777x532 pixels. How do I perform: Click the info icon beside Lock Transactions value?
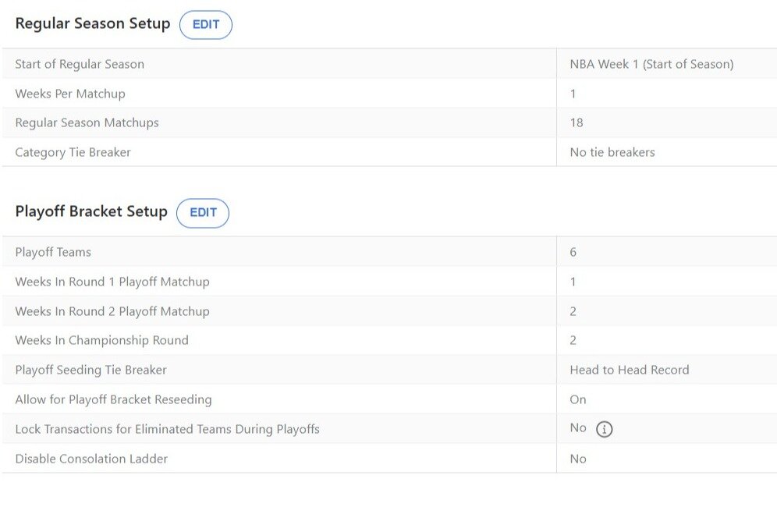(604, 429)
